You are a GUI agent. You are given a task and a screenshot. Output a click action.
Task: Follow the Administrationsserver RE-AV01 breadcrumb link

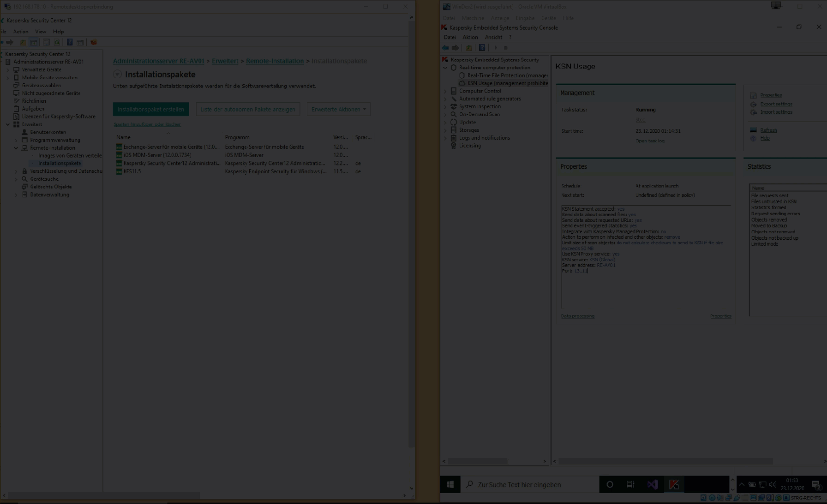[x=159, y=61]
